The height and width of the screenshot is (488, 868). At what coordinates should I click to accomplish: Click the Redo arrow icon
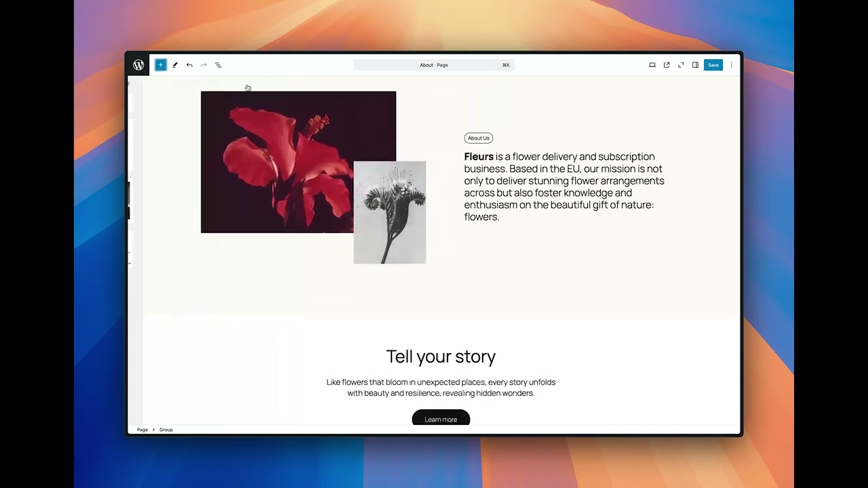203,65
